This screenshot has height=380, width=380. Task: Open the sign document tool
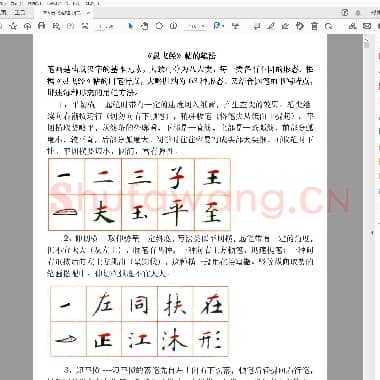pyautogui.click(x=285, y=26)
